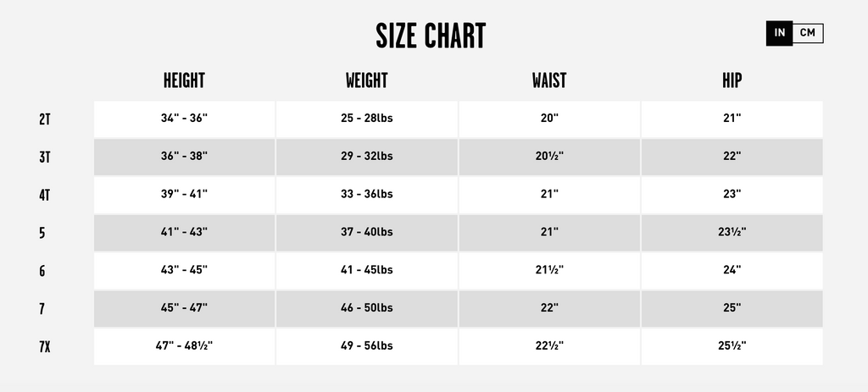Select the IN unit toggle
The width and height of the screenshot is (868, 392).
(x=780, y=33)
